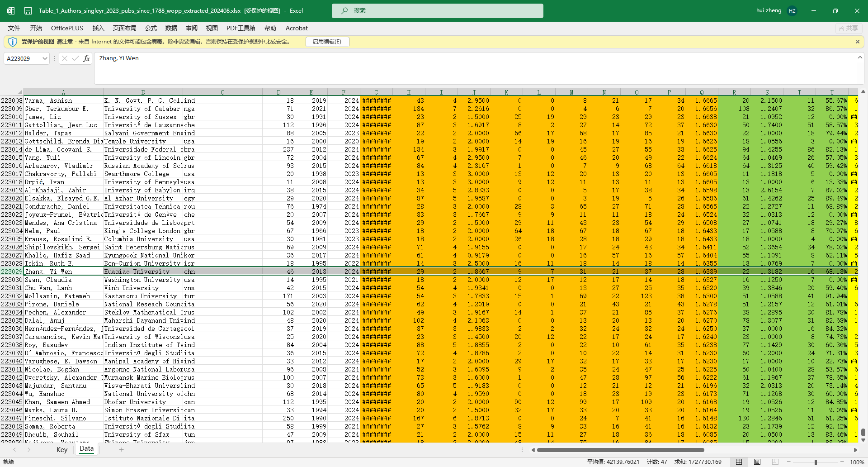Viewport: 868px width, 467px height.
Task: Select column header Q
Action: tap(702, 92)
